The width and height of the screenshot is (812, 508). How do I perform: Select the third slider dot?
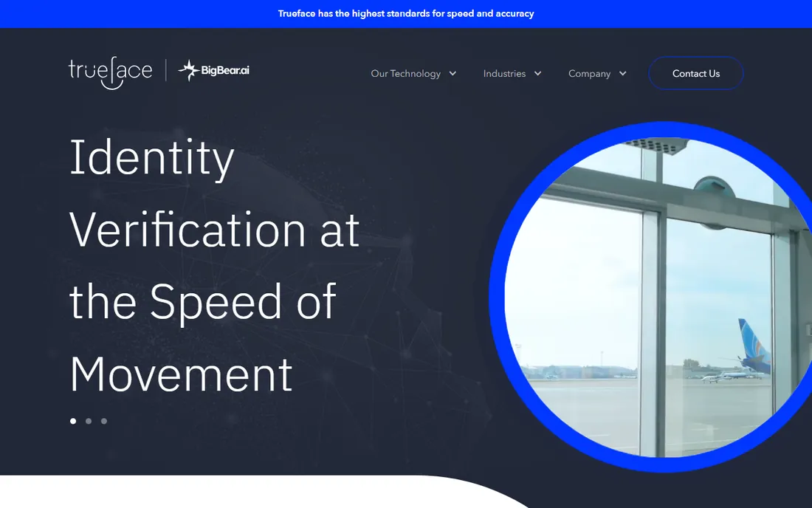(104, 421)
